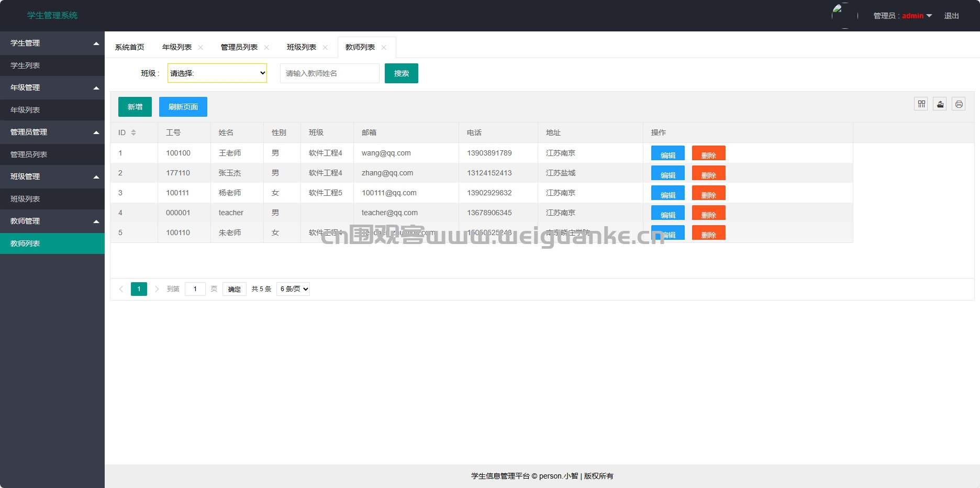The height and width of the screenshot is (488, 980).
Task: Open 管理员列表 in the sidebar
Action: click(x=52, y=154)
